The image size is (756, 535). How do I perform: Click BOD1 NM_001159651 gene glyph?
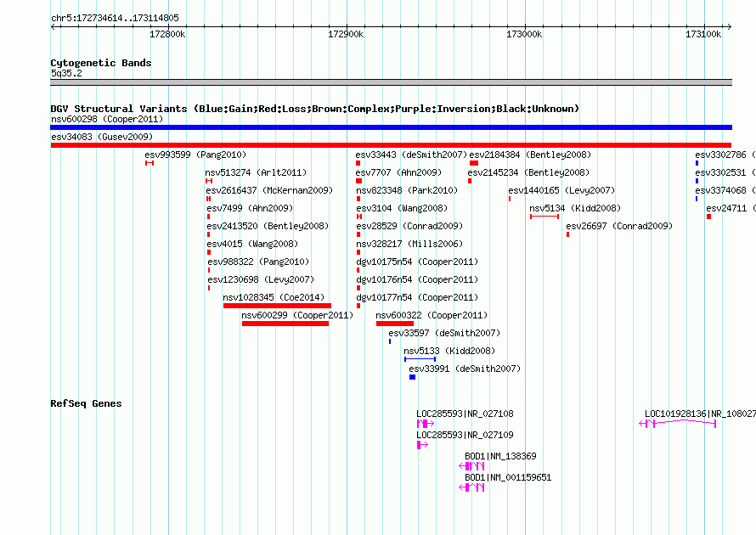coord(471,487)
